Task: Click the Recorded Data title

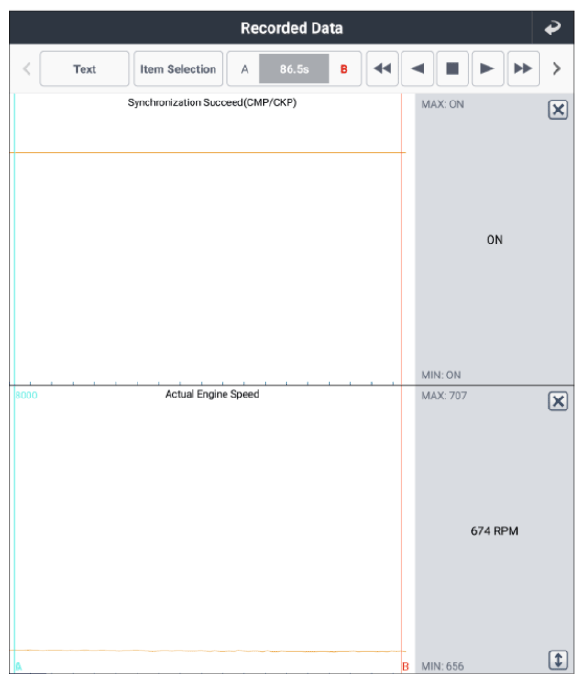Action: coord(292,28)
